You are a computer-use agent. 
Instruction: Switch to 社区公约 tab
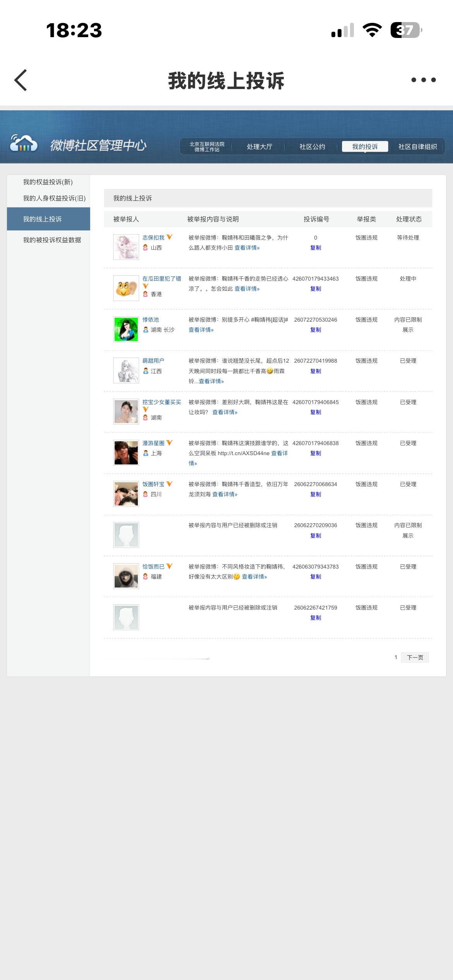tap(312, 147)
